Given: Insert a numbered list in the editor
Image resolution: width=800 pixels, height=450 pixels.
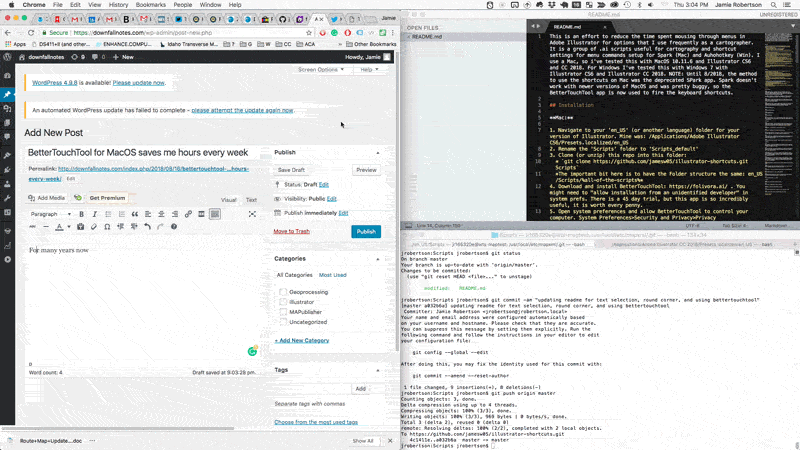Looking at the screenshot, I should (x=121, y=214).
